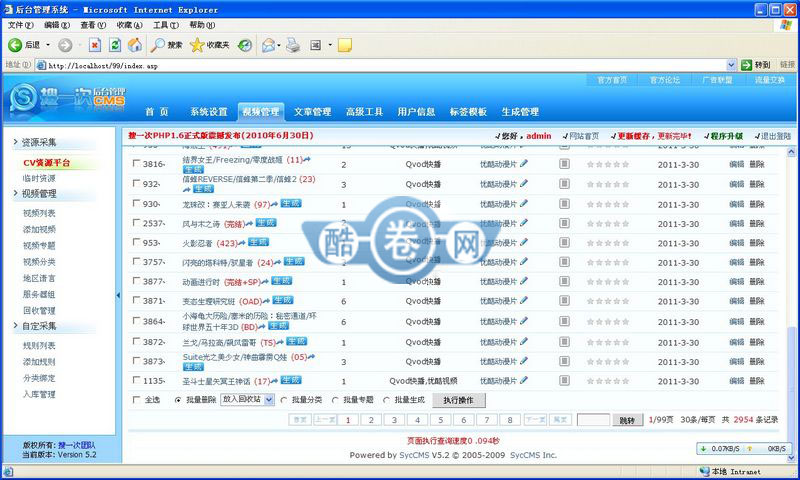
Task: Select the 批量分类 radio button
Action: [284, 400]
